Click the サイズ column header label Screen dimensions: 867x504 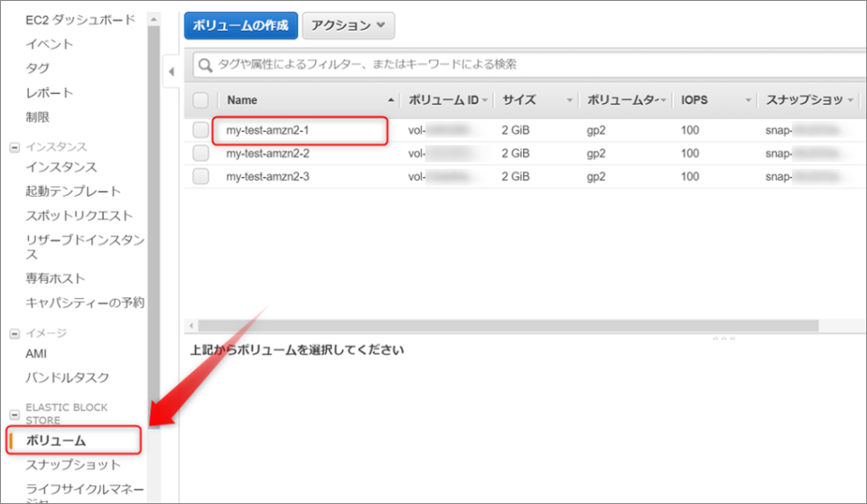pos(519,100)
